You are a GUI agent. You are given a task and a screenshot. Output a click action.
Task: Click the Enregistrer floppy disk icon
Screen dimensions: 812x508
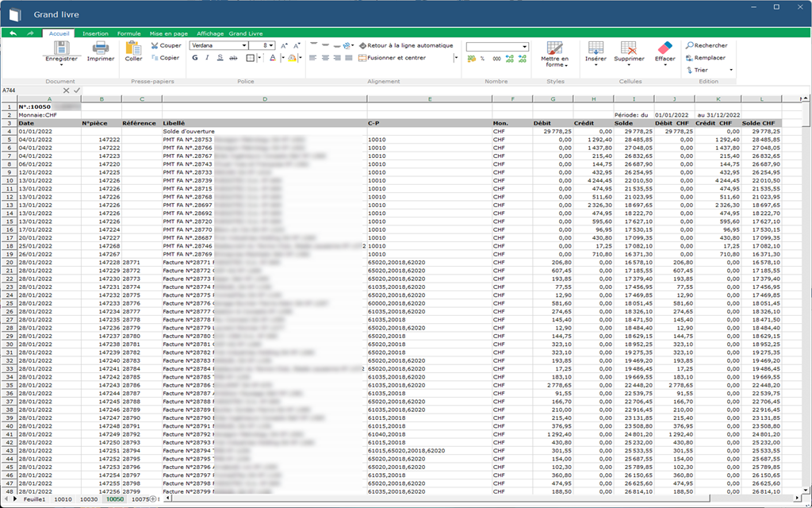(61, 48)
